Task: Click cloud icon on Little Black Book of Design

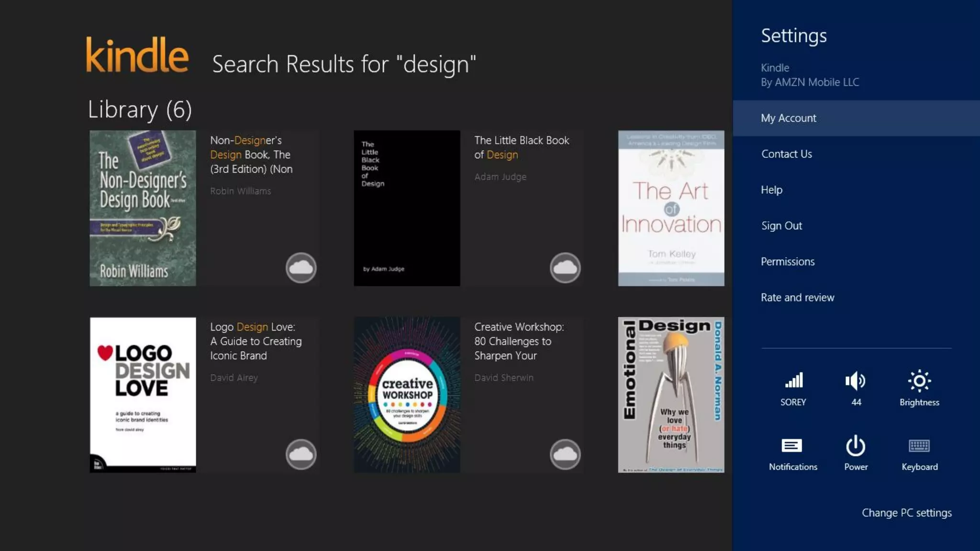Action: (x=565, y=268)
